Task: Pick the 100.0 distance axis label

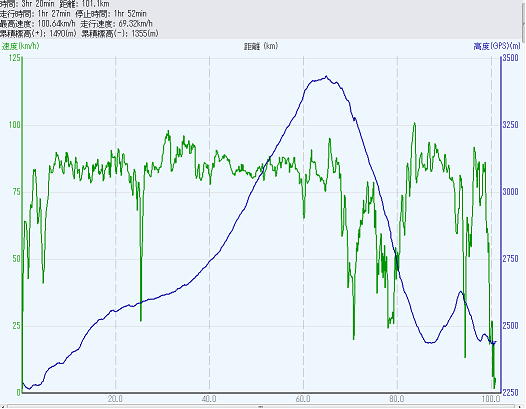Action: coord(491,399)
